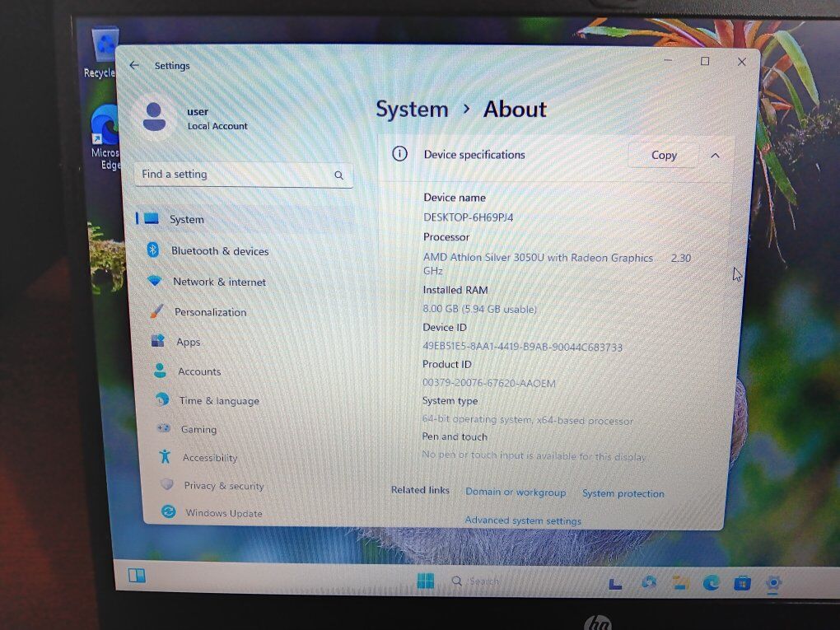Viewport: 840px width, 630px height.
Task: Click the Accessibility figure icon
Action: (x=165, y=457)
